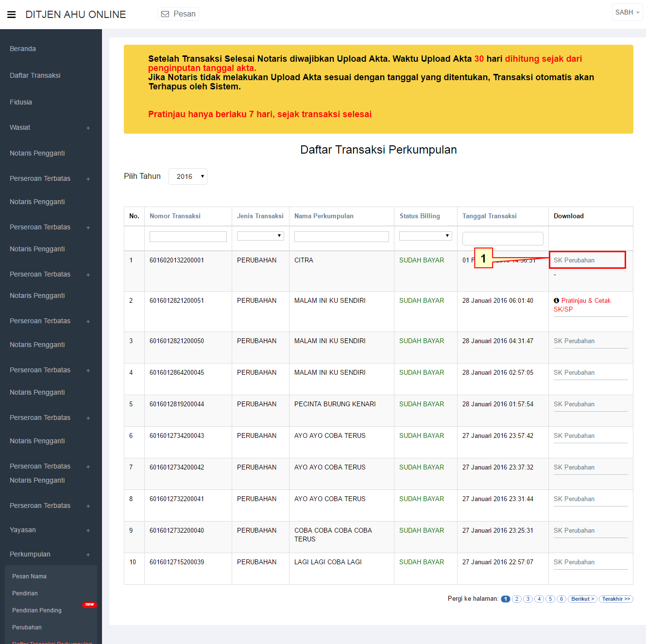Open Beranda in the sidebar
The image size is (646, 644).
[23, 49]
